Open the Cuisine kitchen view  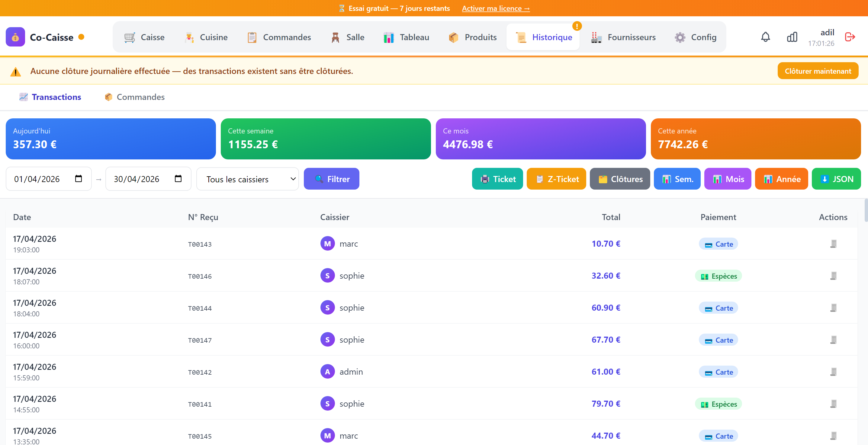coord(207,37)
